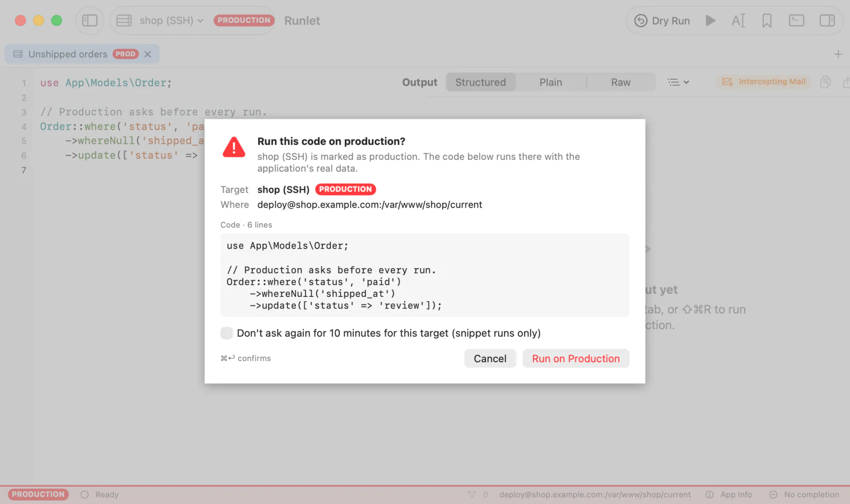This screenshot has width=850, height=504.
Task: Click the PRODUCTION badge in the dialog
Action: [345, 190]
